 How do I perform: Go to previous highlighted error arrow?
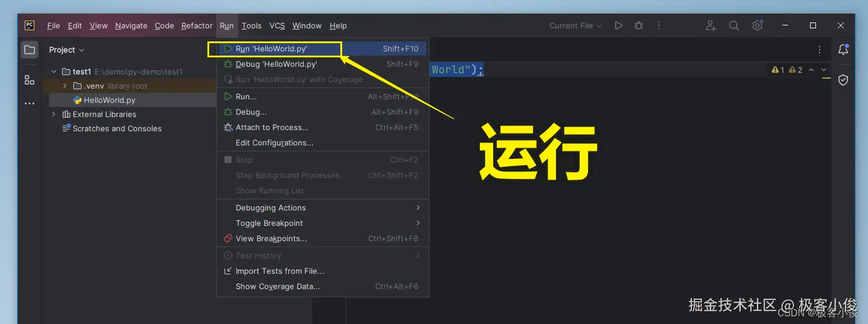[811, 70]
